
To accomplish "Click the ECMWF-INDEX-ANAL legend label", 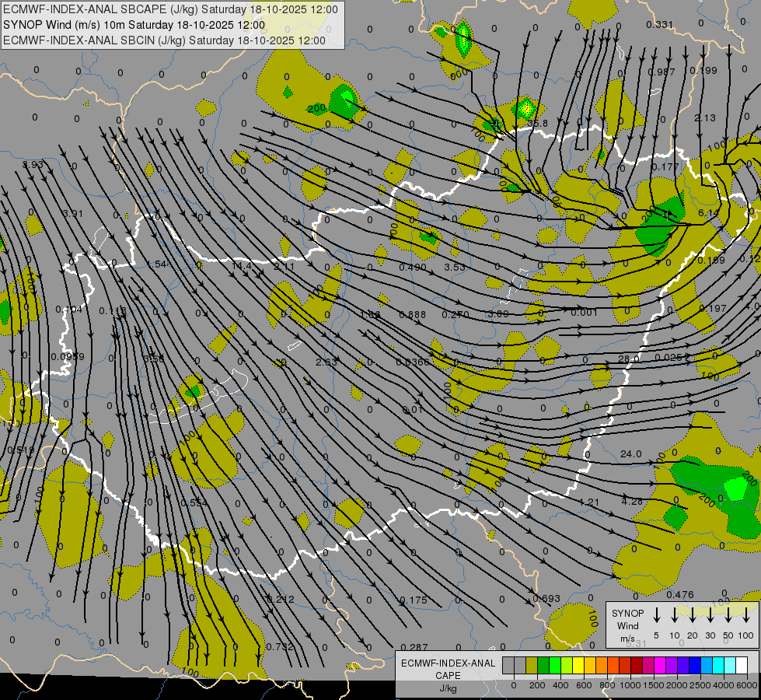I will pyautogui.click(x=449, y=663).
